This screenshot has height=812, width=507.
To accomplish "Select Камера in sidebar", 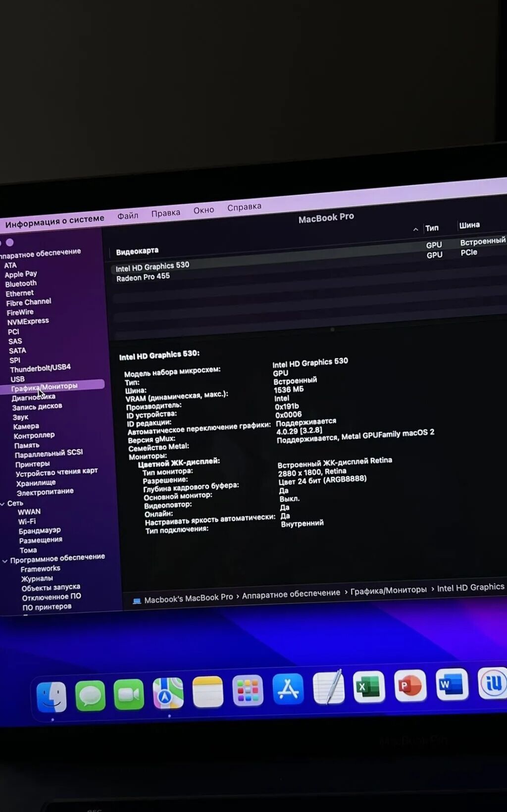I will [x=26, y=426].
